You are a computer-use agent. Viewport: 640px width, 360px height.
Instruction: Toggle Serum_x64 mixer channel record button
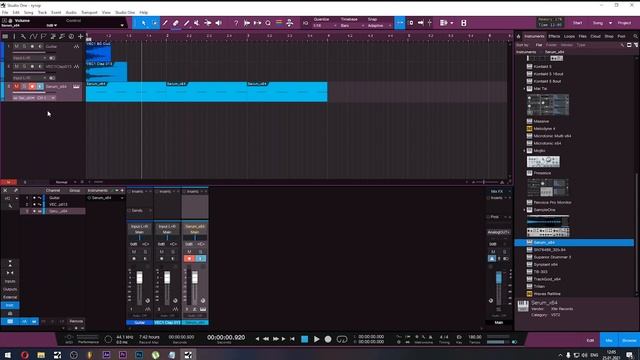(x=189, y=259)
